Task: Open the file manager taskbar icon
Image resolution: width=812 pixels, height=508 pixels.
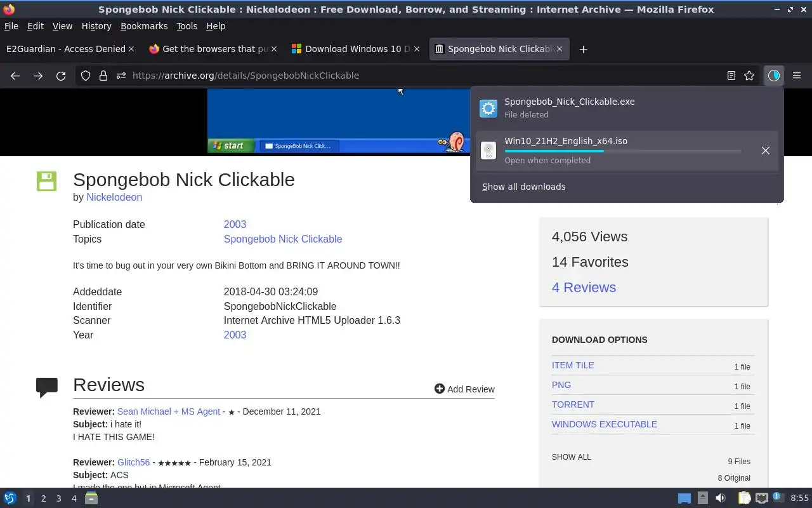Action: (91, 498)
